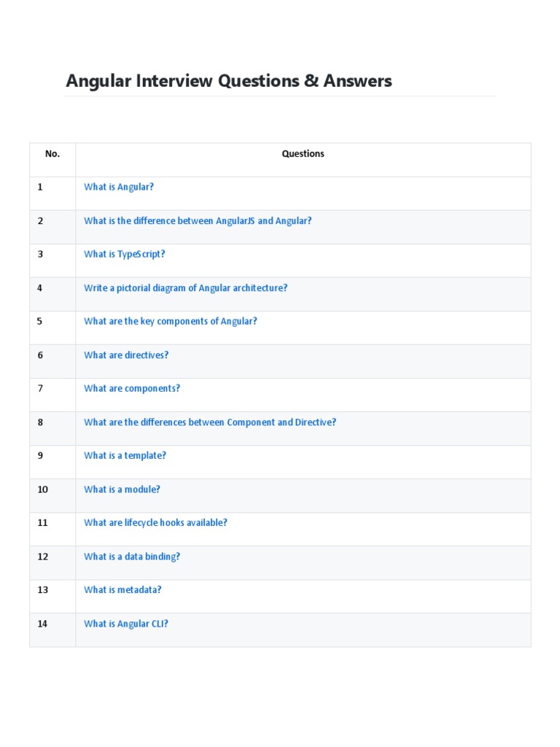Viewport: 560px width, 747px height.
Task: Click the "Angular Interview Questions & Answers" heading
Action: coord(229,81)
